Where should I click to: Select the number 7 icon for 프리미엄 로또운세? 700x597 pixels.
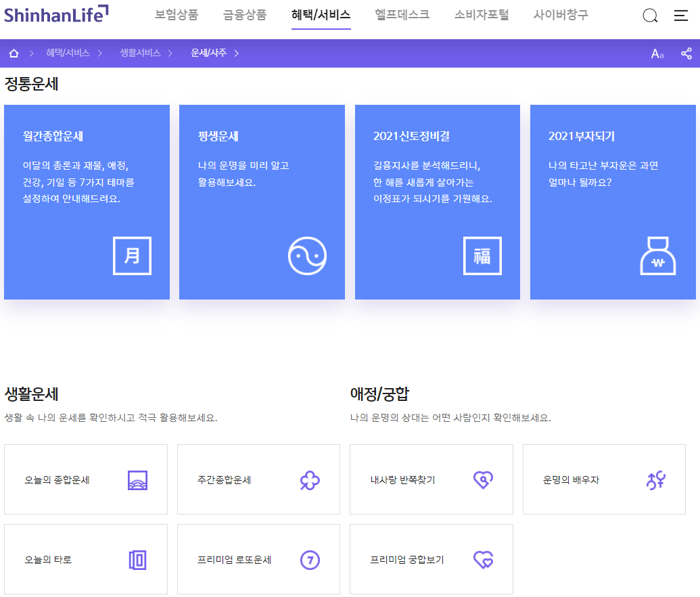(310, 559)
